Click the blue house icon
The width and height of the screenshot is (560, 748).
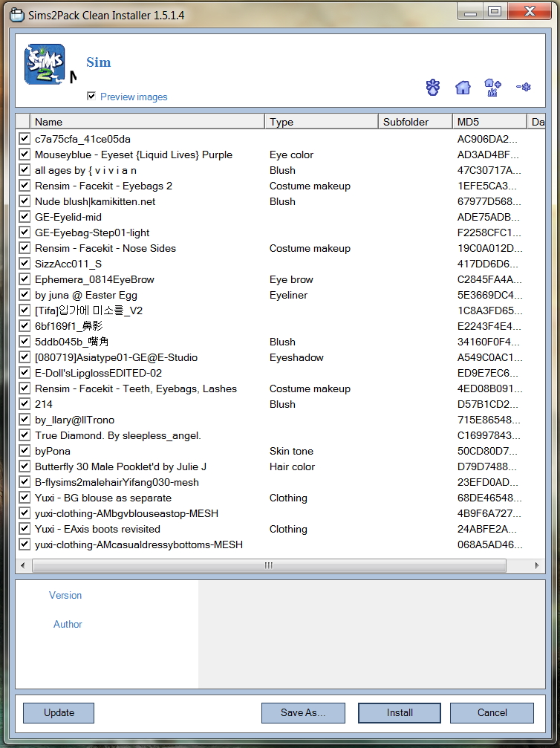(x=463, y=88)
